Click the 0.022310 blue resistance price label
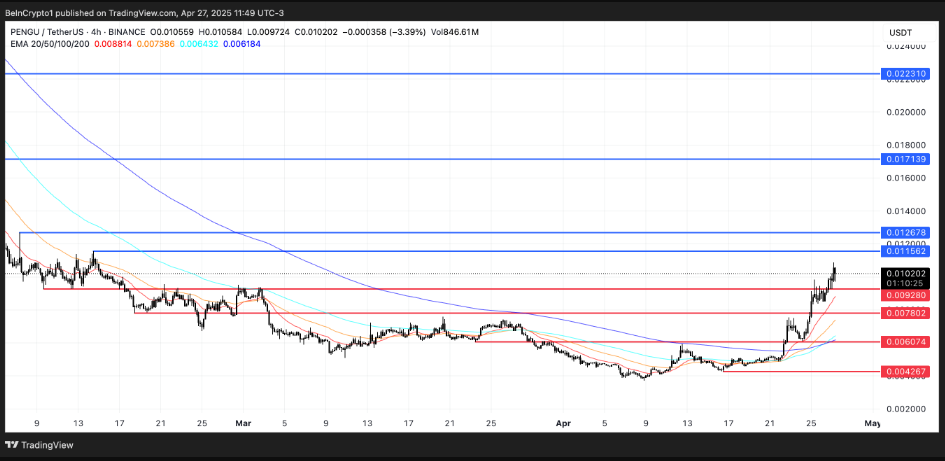 [x=906, y=74]
